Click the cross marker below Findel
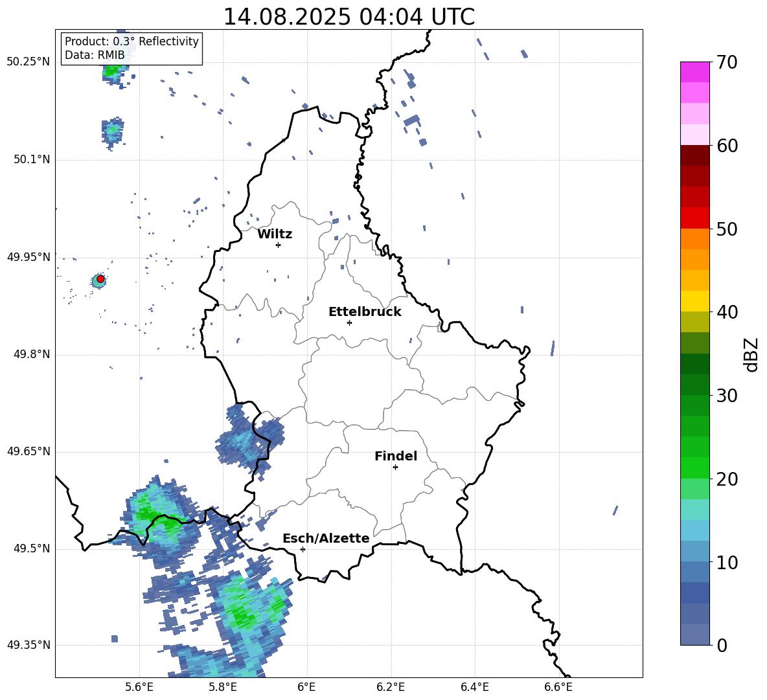This screenshot has height=700, width=767. [x=395, y=468]
